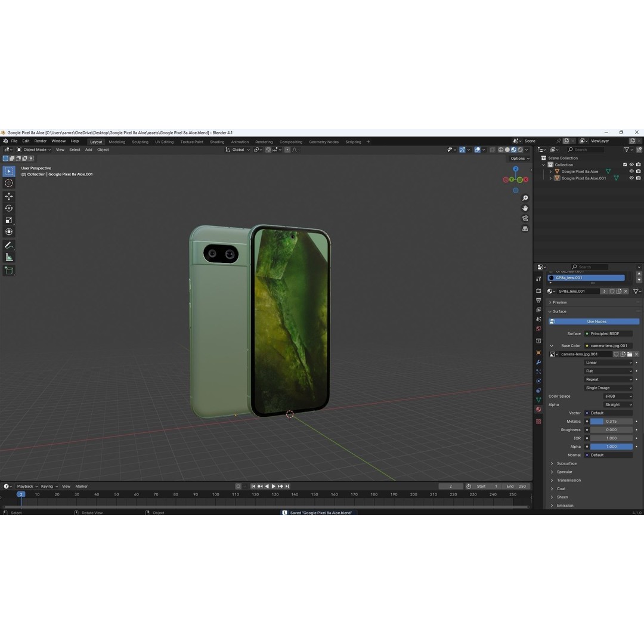Expand Google Pixel 8a Aloe tree item
The height and width of the screenshot is (644, 644).
click(550, 172)
